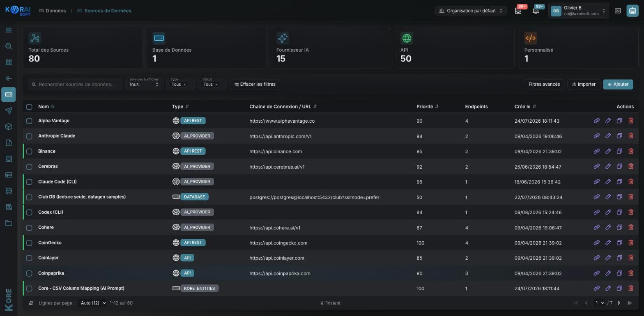
Task: Open the inbox notifications with the red 99+ badge
Action: [518, 11]
